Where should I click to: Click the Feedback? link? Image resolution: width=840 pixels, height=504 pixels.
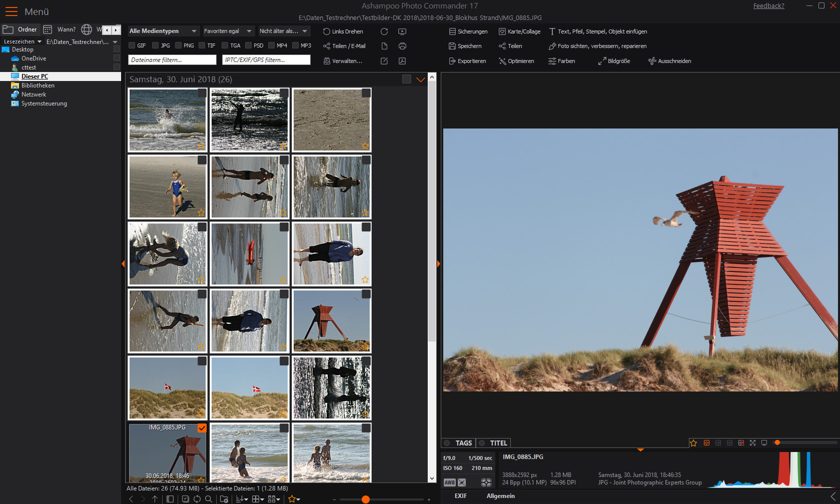pyautogui.click(x=768, y=6)
